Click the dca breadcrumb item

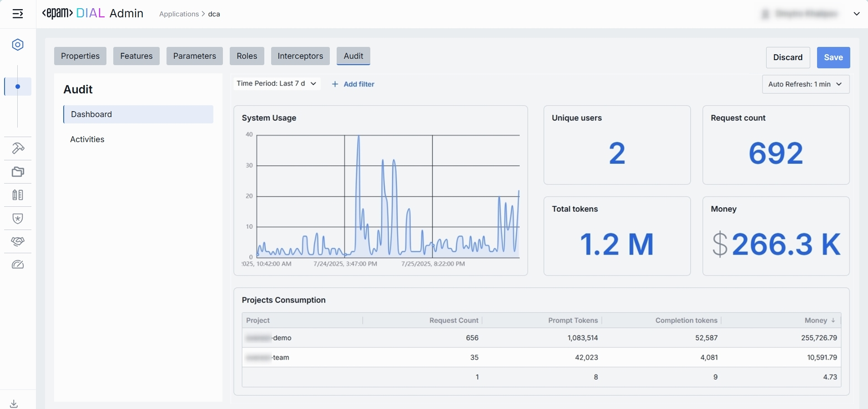click(x=214, y=14)
